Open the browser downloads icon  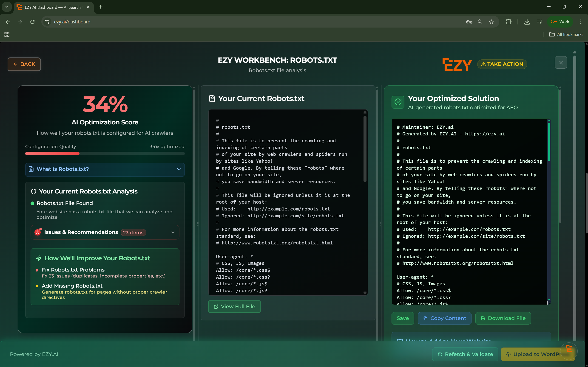(527, 22)
